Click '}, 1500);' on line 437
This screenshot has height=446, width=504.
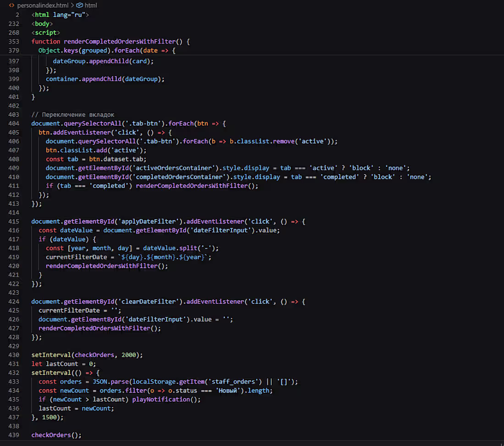[47, 418]
